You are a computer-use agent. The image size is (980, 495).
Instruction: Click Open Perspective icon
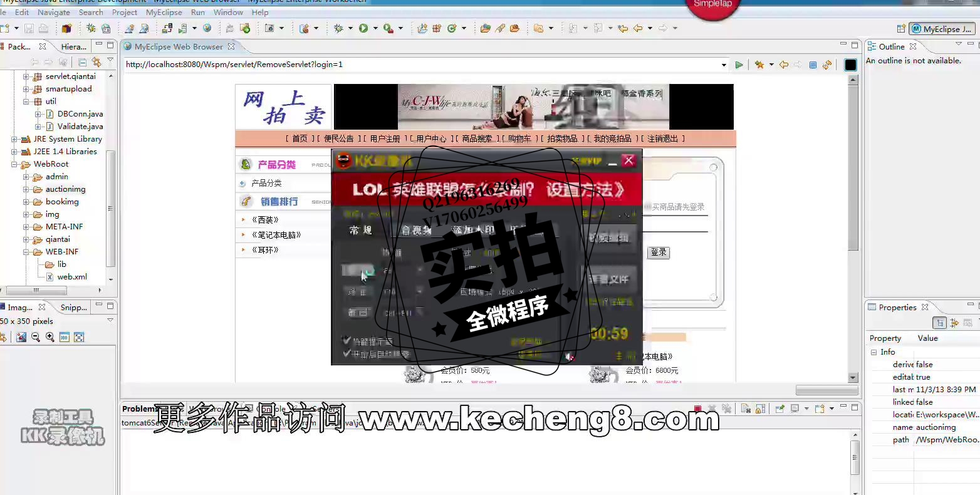(x=901, y=29)
